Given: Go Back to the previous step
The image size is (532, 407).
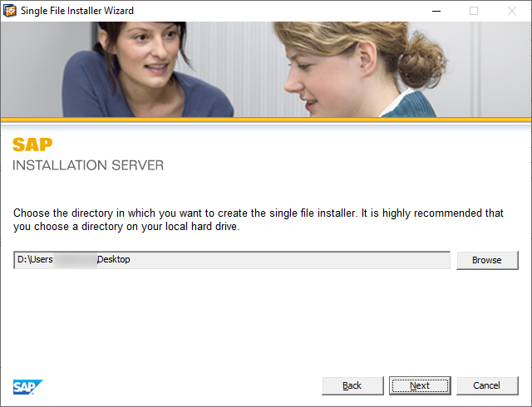Looking at the screenshot, I should click(352, 385).
